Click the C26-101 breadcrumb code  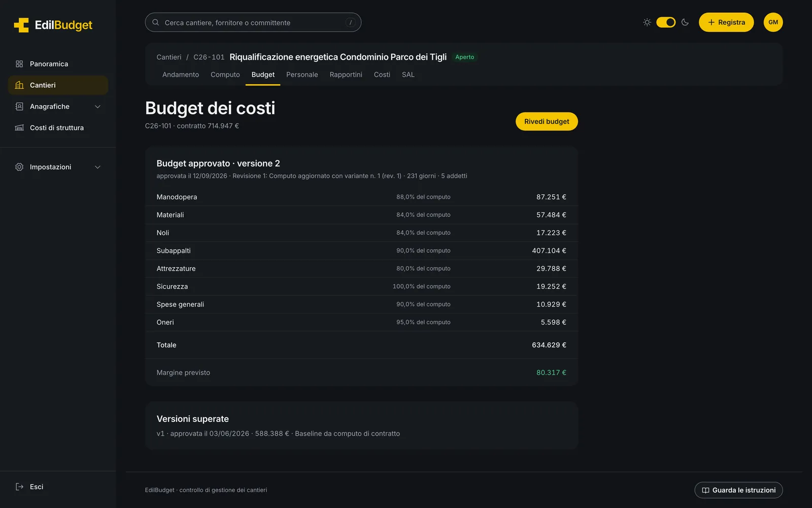pos(209,57)
